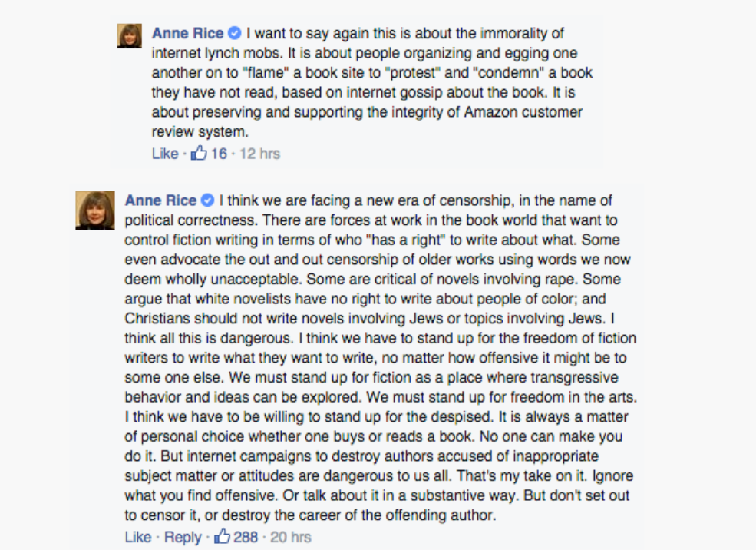The image size is (756, 550).
Task: Open Anne Rice's name on internet lynch mobs comment
Action: click(x=187, y=33)
